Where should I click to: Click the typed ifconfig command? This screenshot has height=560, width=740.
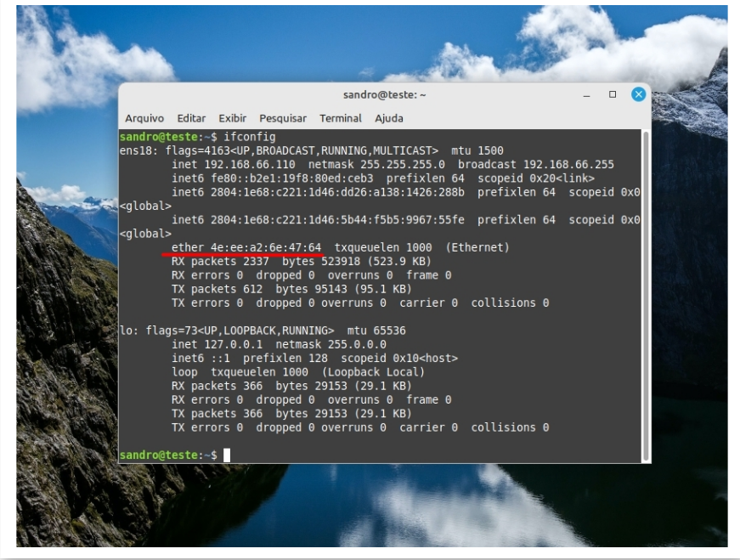tap(250, 137)
